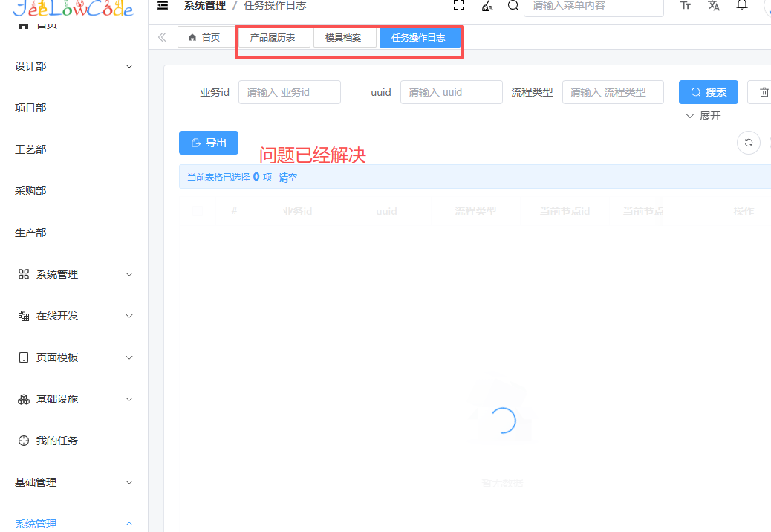The height and width of the screenshot is (532, 771).
Task: Expand the 设计部 sidebar menu
Action: click(x=73, y=66)
